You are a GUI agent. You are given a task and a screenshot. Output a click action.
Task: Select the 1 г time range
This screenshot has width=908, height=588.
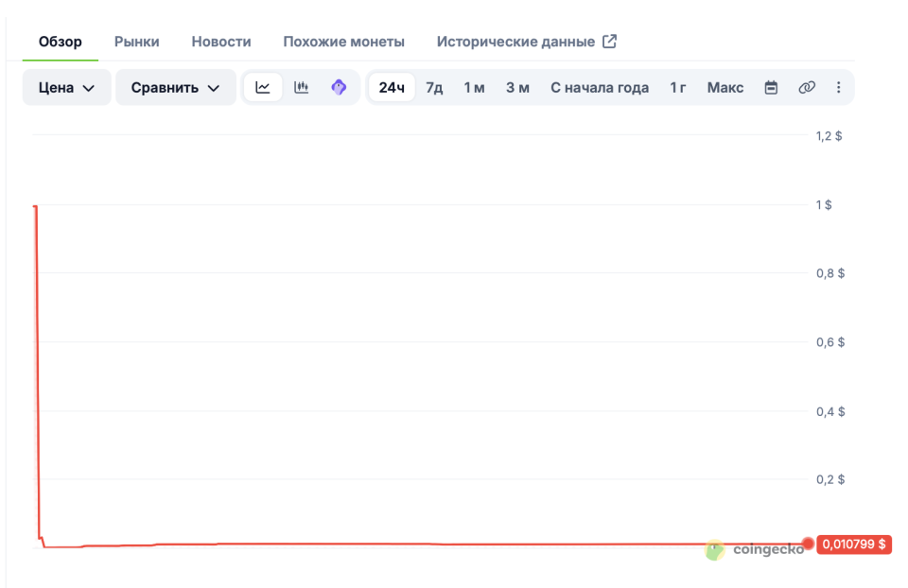click(677, 87)
